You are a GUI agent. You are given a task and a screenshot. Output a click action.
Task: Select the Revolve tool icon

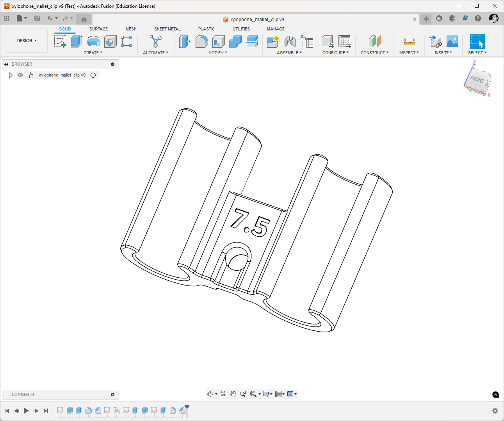pyautogui.click(x=93, y=41)
